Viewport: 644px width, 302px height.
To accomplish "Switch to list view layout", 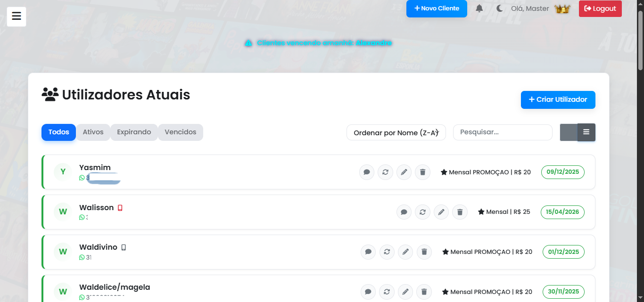I will (586, 132).
